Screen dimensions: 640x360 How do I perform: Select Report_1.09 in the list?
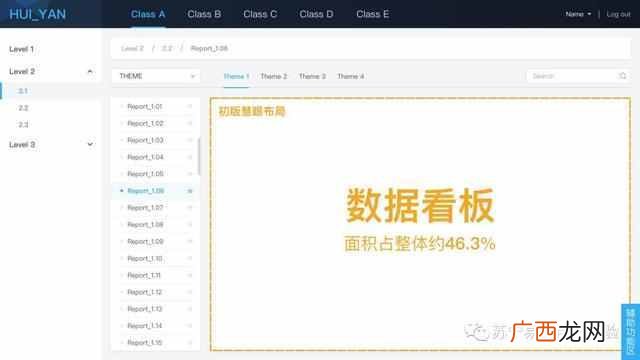pos(145,242)
